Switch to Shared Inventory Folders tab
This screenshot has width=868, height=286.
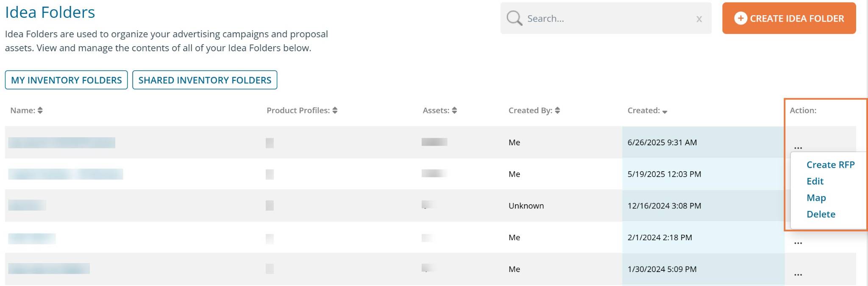pyautogui.click(x=205, y=80)
